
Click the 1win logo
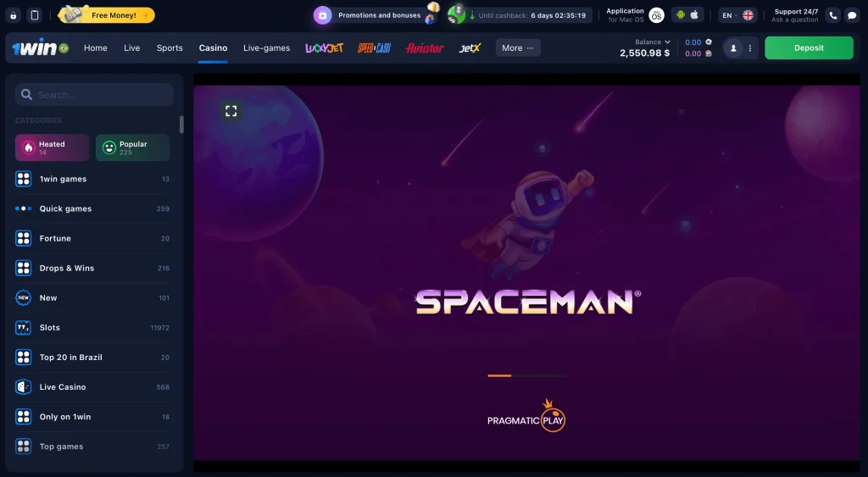point(34,48)
